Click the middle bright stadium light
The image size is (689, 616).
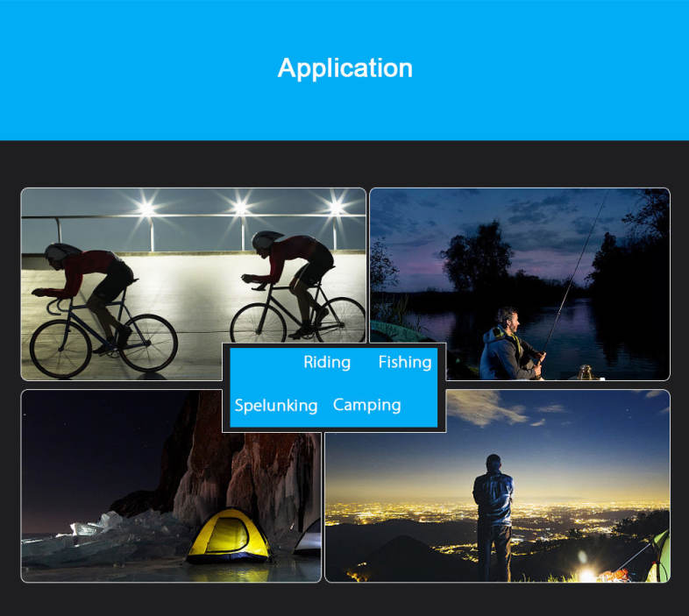(240, 208)
